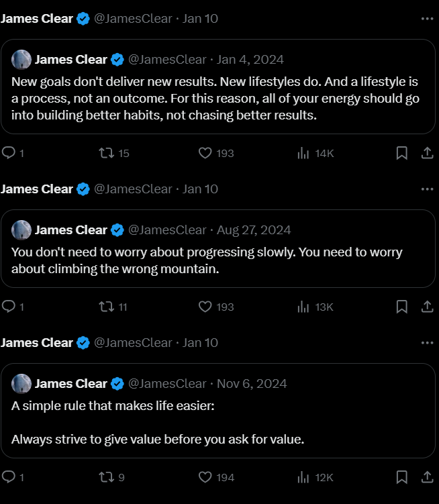
Task: Click the quoted avatar in Nov 6 post
Action: coord(21,384)
